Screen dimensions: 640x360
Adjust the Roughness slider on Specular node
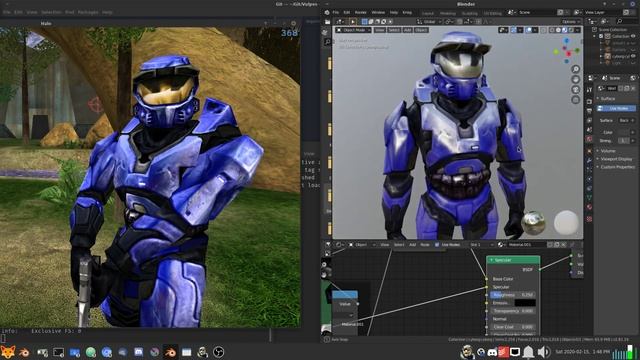tap(513, 295)
